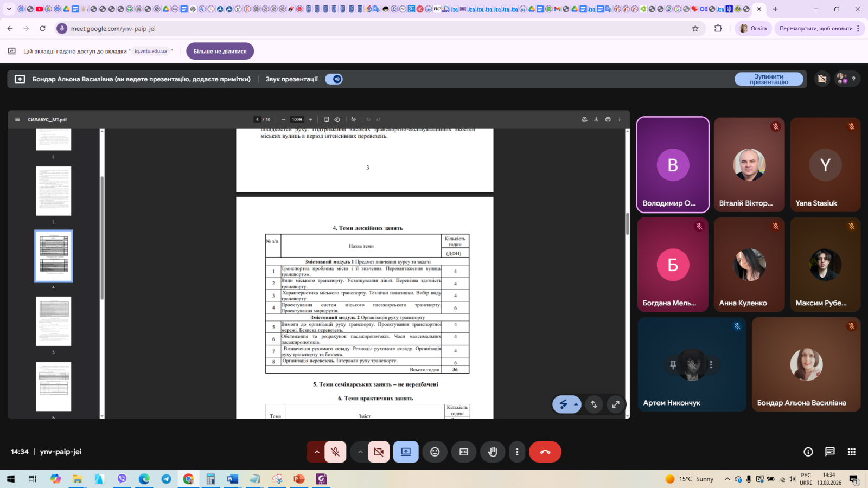Print the PDF document
The width and height of the screenshot is (868, 488).
point(608,119)
